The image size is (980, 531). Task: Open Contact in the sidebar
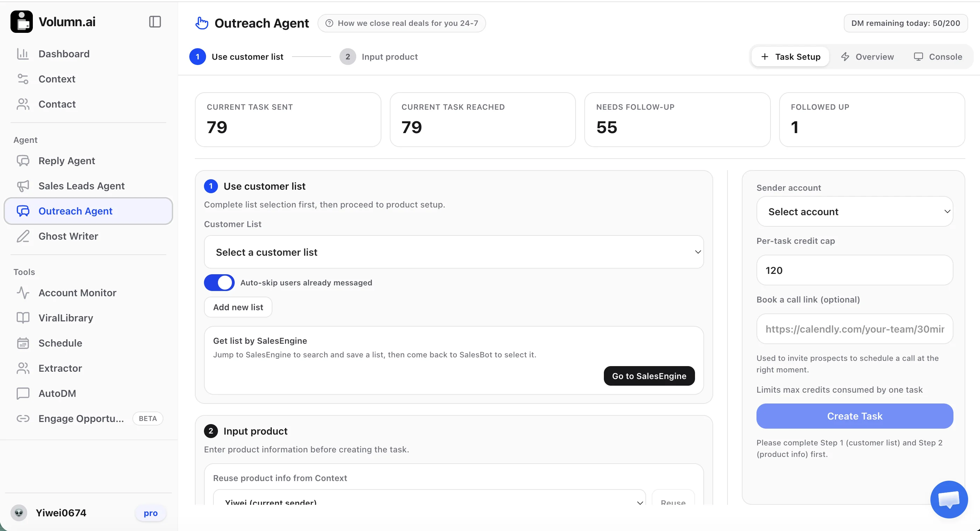pyautogui.click(x=88, y=104)
